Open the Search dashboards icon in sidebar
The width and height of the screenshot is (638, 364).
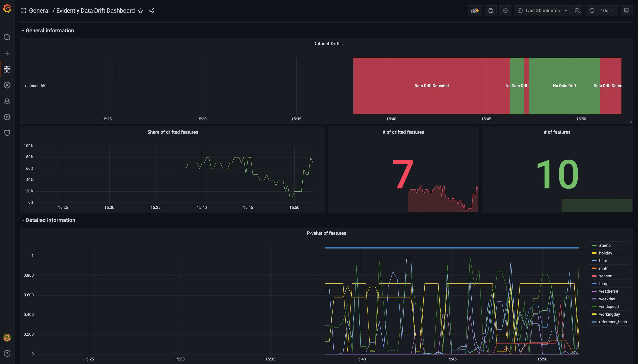tap(7, 37)
